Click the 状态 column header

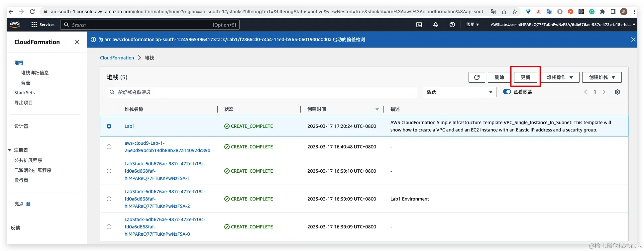(x=229, y=109)
